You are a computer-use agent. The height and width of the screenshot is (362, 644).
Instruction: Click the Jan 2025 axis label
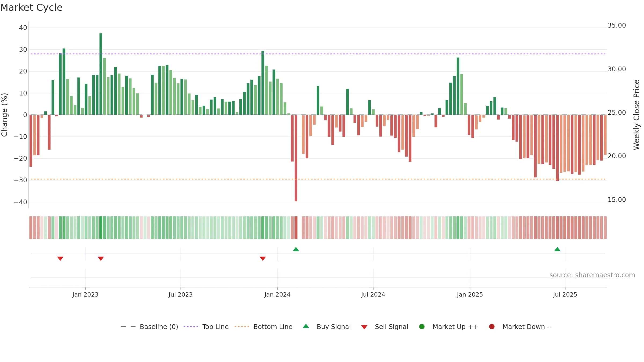pyautogui.click(x=470, y=295)
